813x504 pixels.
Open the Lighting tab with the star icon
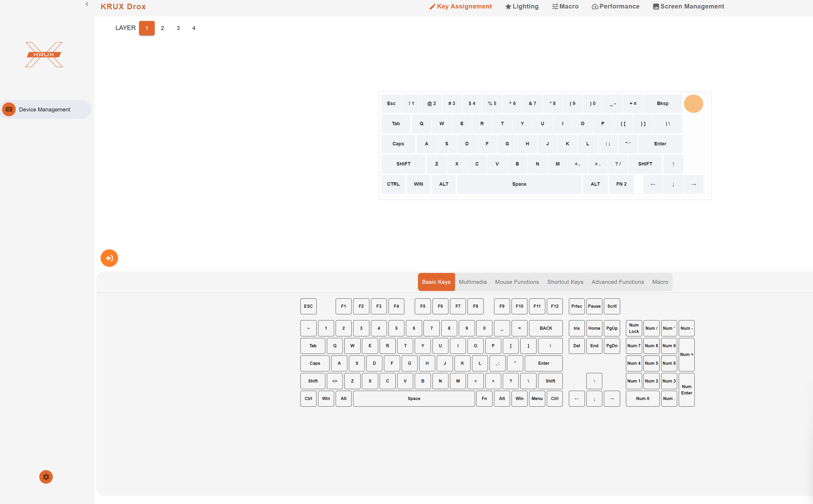tap(522, 6)
